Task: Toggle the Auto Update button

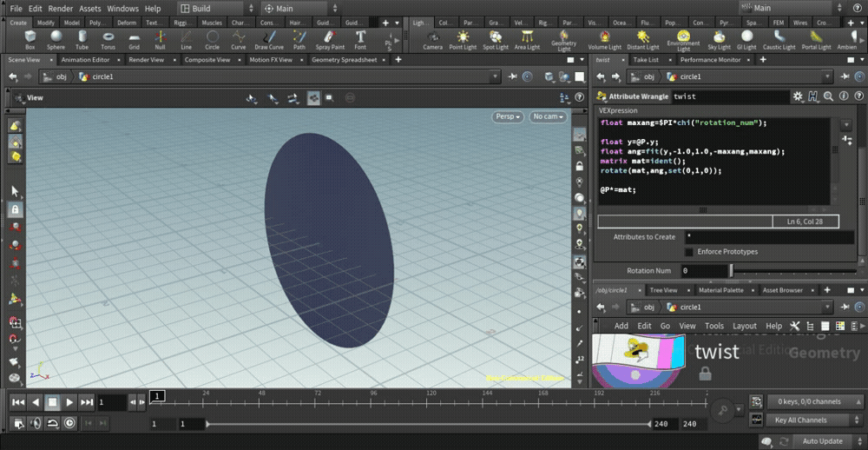Action: [821, 441]
